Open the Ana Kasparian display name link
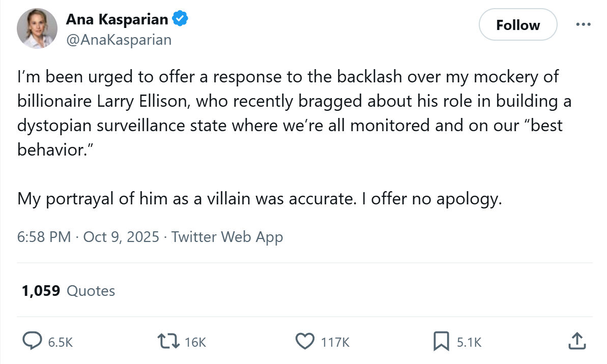 pos(117,19)
